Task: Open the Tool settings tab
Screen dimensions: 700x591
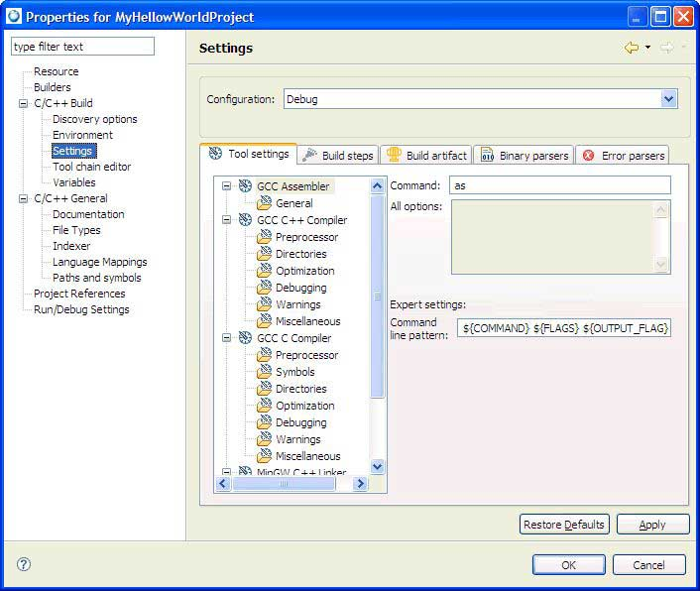Action: click(248, 154)
